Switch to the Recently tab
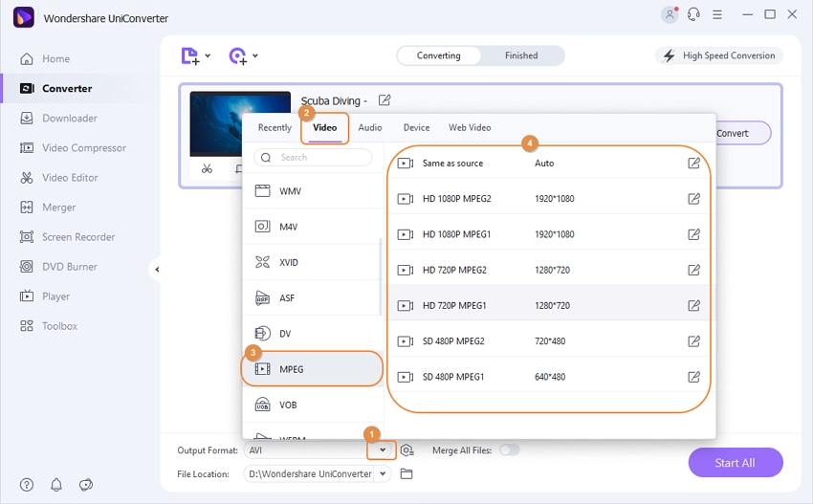The image size is (813, 504). tap(275, 127)
